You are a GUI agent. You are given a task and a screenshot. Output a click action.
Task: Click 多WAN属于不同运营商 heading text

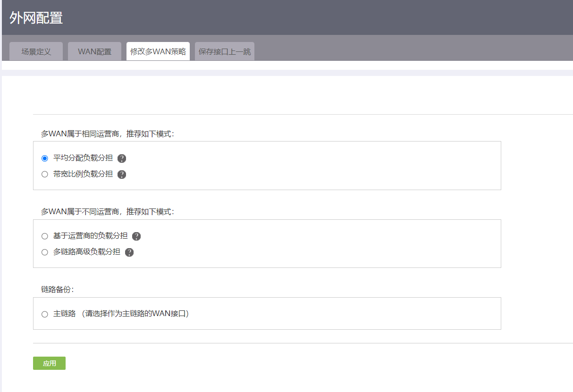108,212
